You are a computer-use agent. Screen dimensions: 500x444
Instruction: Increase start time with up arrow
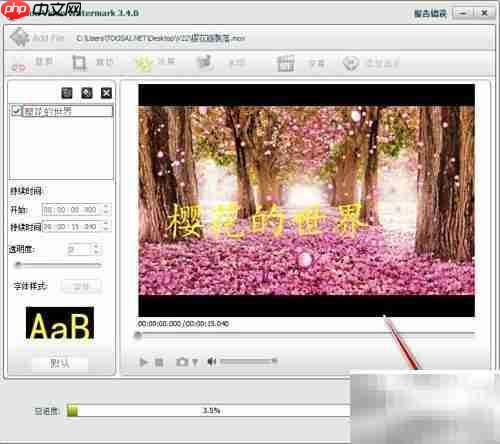pyautogui.click(x=106, y=207)
